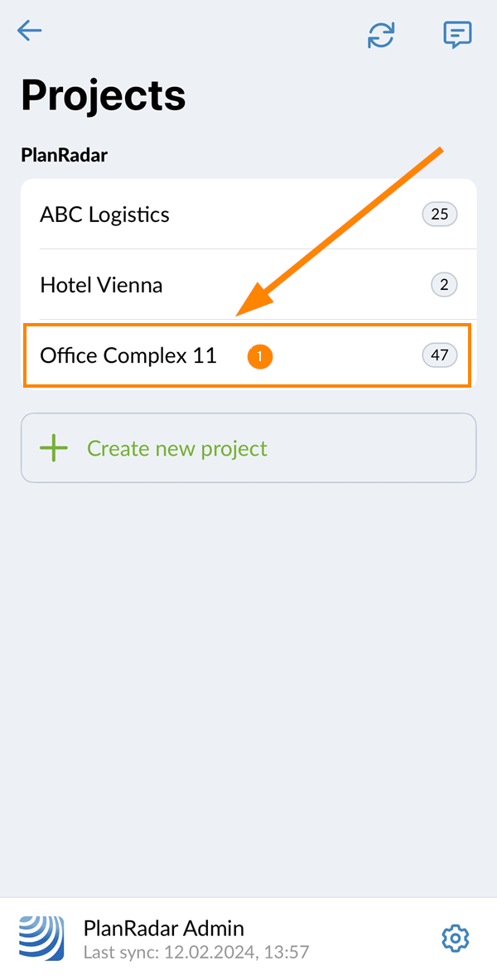Select the 47 count badge
This screenshot has width=497, height=980.
click(439, 355)
